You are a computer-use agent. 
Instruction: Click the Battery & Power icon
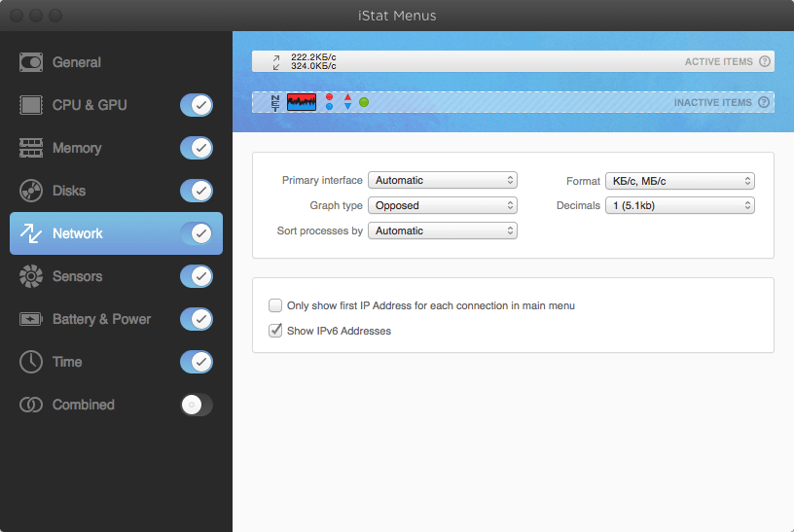[31, 319]
